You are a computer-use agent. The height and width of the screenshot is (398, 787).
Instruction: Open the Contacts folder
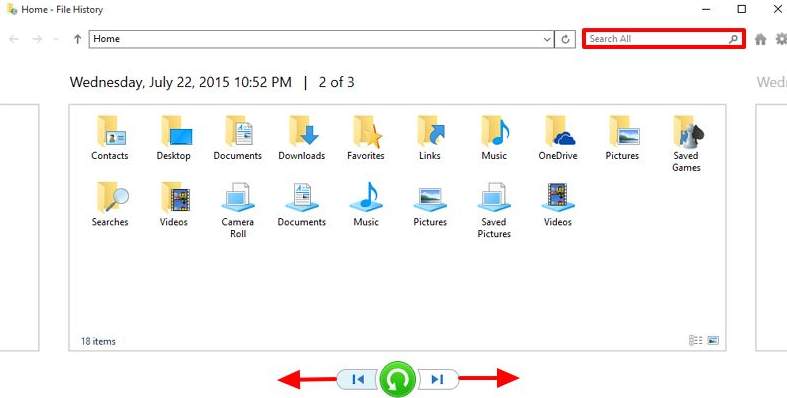point(110,138)
